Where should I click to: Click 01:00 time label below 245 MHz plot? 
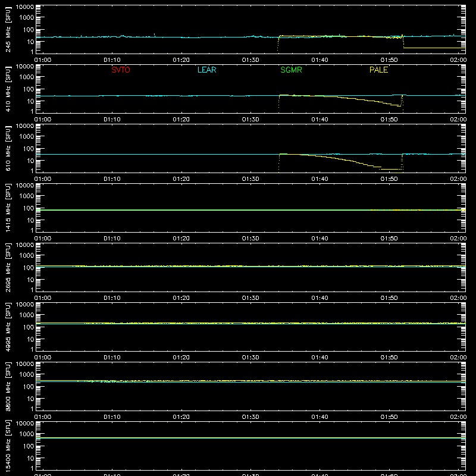point(43,60)
